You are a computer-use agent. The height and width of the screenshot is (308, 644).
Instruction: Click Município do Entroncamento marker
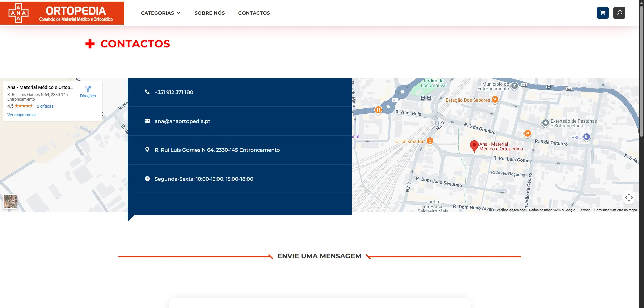click(x=514, y=86)
